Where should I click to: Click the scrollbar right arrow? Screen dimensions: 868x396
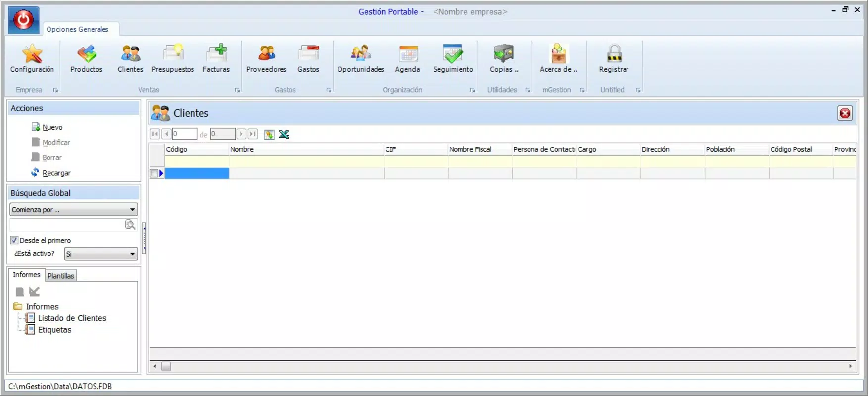[850, 366]
